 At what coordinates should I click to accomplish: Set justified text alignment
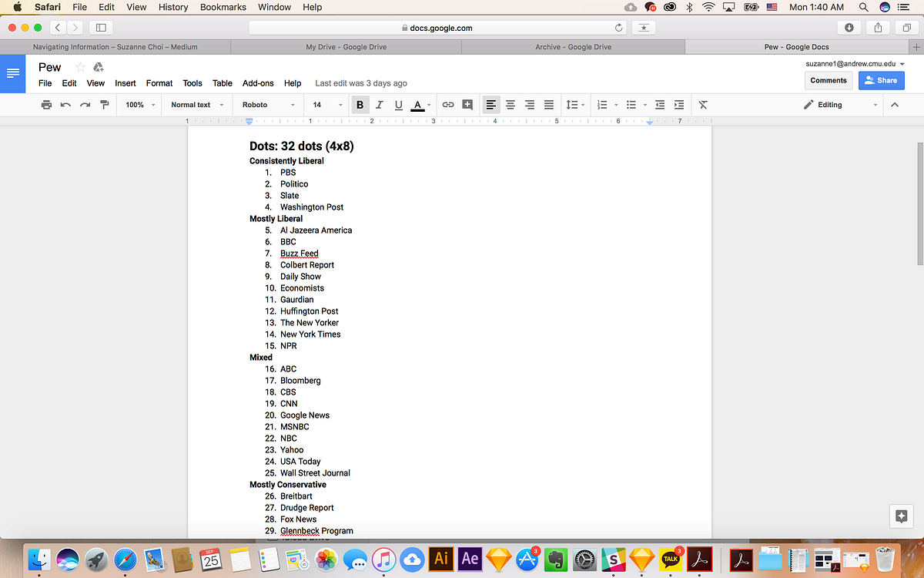pyautogui.click(x=548, y=105)
